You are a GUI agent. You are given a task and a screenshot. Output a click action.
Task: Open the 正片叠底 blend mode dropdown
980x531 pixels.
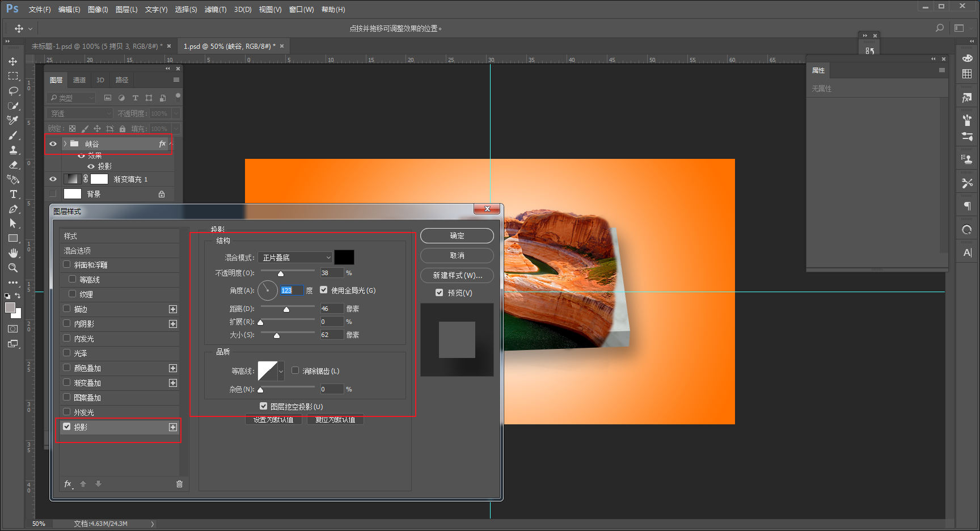point(295,258)
